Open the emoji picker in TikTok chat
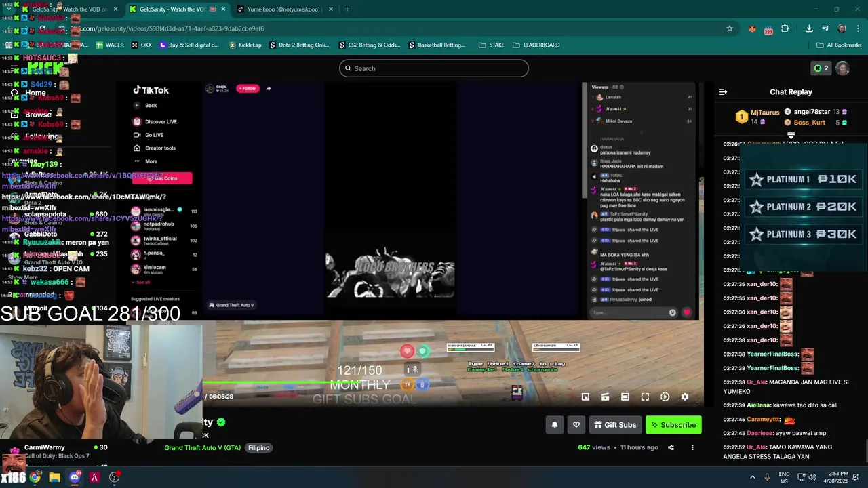Screen dimensions: 868x488 [x=672, y=312]
